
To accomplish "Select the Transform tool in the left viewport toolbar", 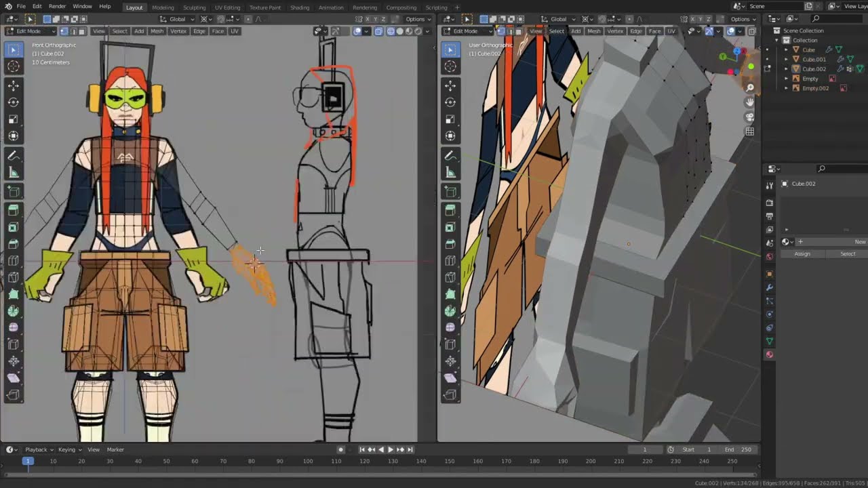I will (14, 136).
